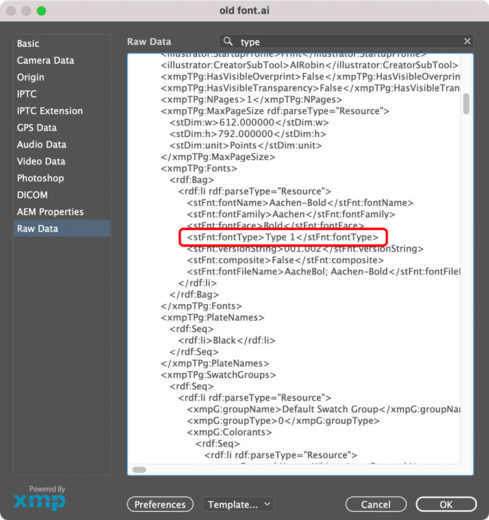Open the Origin section
Viewport: 489px width, 520px height.
[31, 77]
